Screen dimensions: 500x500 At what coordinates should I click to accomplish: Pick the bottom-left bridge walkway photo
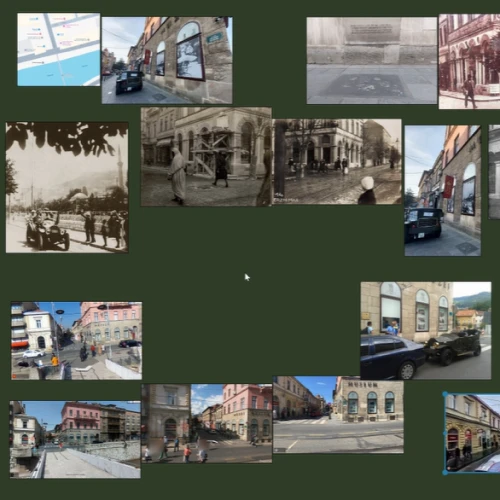pos(75,440)
